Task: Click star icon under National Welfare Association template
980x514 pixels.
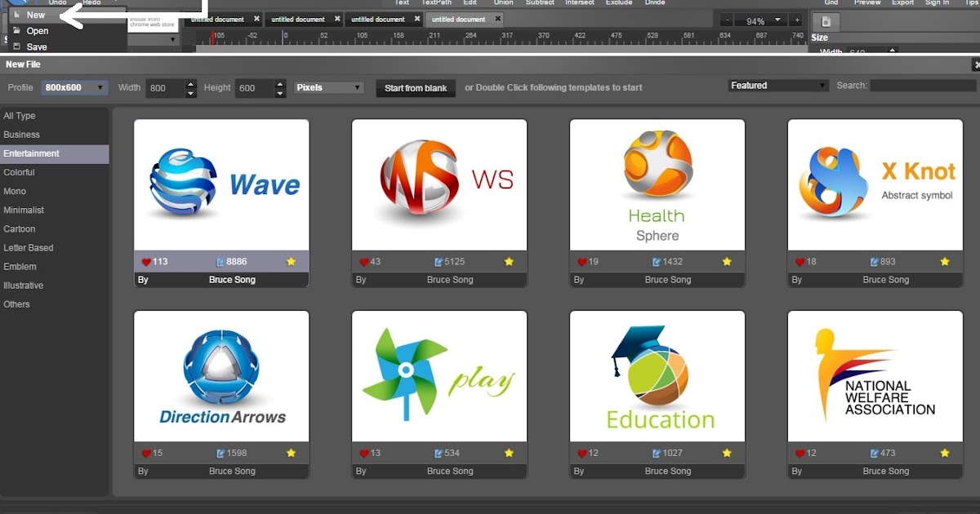Action: pos(945,453)
